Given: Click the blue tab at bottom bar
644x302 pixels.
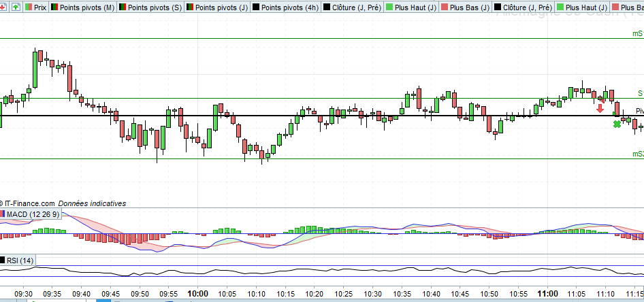Looking at the screenshot, I should point(103,301).
